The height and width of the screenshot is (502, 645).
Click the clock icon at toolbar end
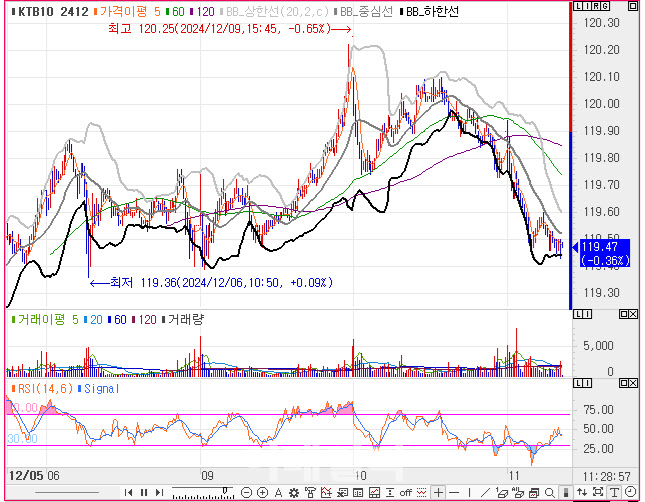point(630,492)
